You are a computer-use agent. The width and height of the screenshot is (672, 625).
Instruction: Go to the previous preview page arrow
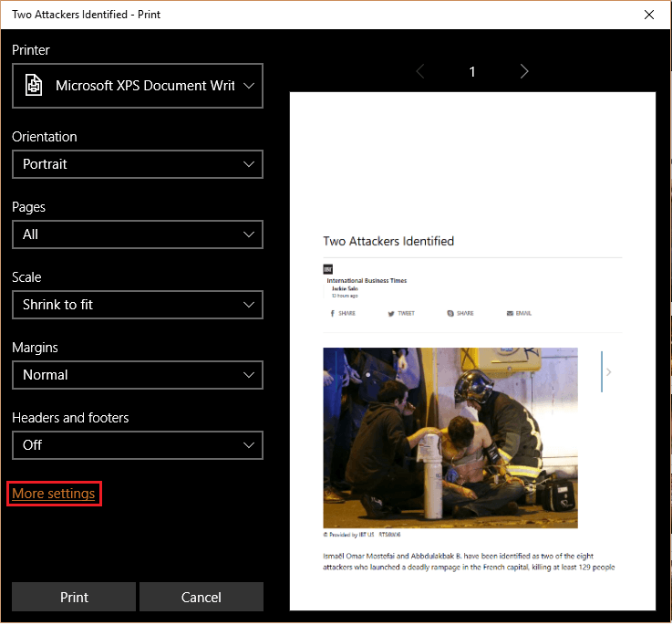click(x=420, y=71)
